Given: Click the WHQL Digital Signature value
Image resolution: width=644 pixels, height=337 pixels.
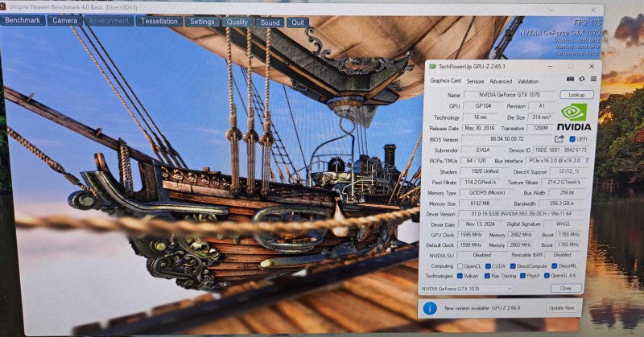Looking at the screenshot, I should point(563,224).
